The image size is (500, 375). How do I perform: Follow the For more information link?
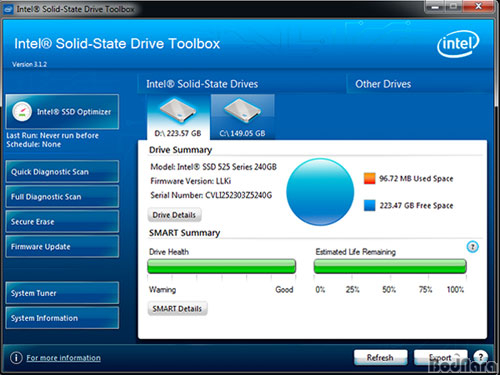63,358
